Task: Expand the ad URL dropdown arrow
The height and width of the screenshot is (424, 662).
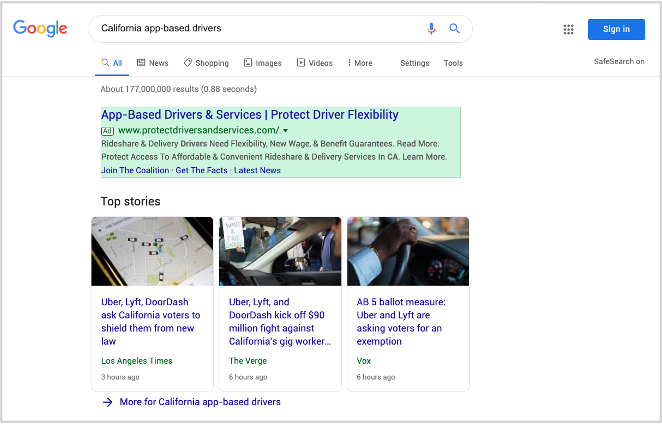Action: pos(285,130)
